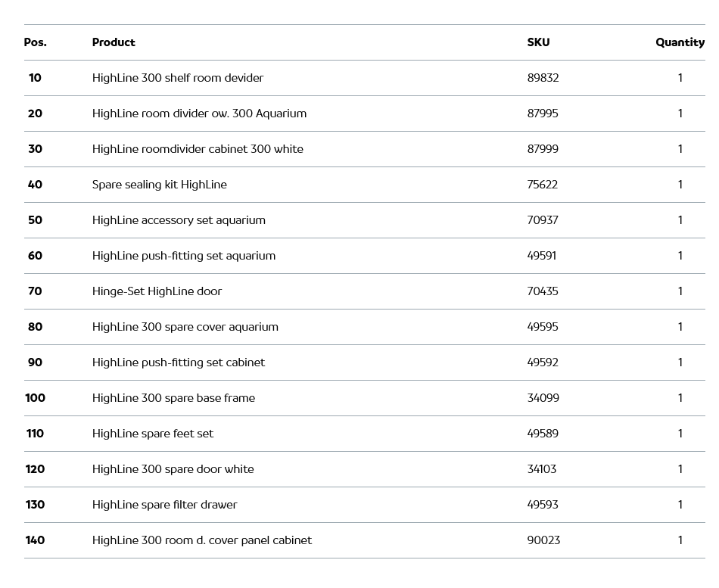Viewport: 719px width, 588px height.
Task: Open HighLine spare feet set
Action: 153,434
